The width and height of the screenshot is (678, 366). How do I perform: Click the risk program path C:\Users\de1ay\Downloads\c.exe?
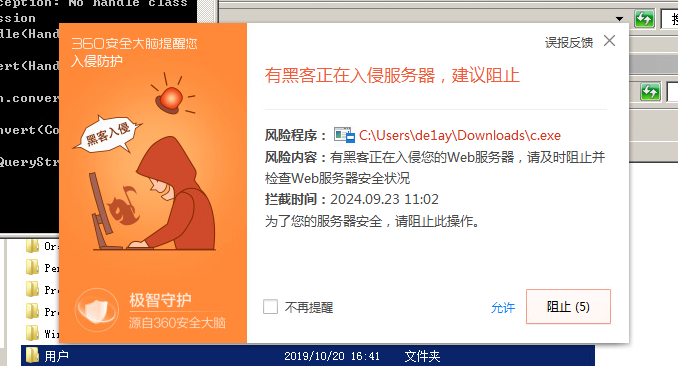(460, 135)
